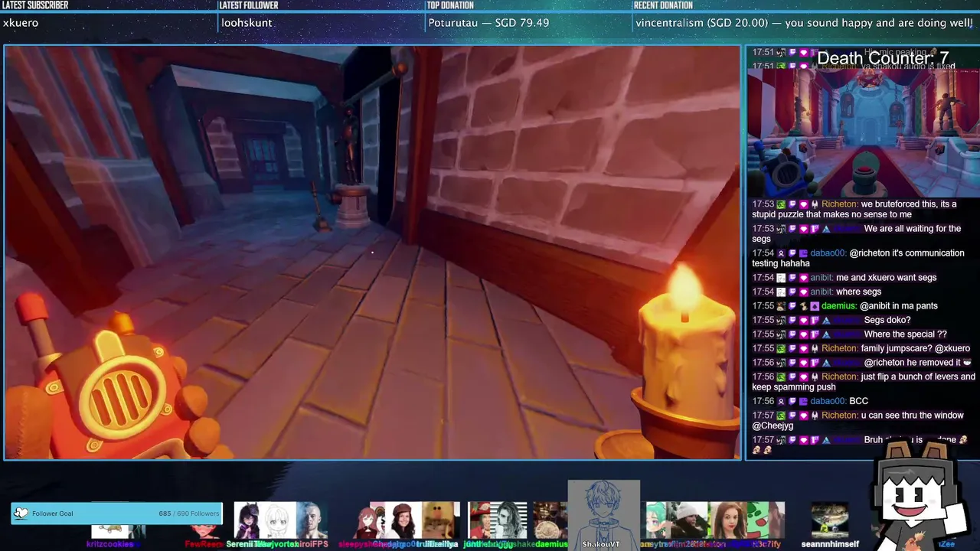Click the "685 / 690 Followers" count
Screen dimensions: 980x551
pos(189,514)
